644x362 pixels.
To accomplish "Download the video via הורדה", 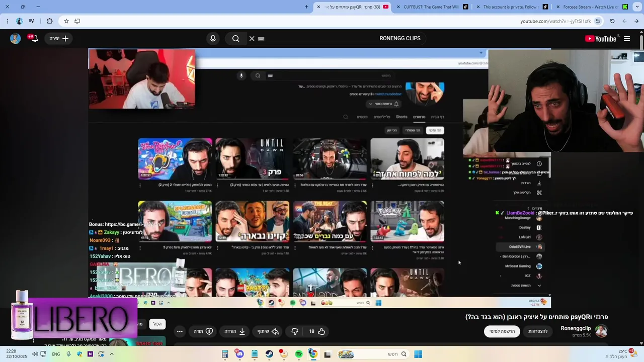I will pos(234,331).
